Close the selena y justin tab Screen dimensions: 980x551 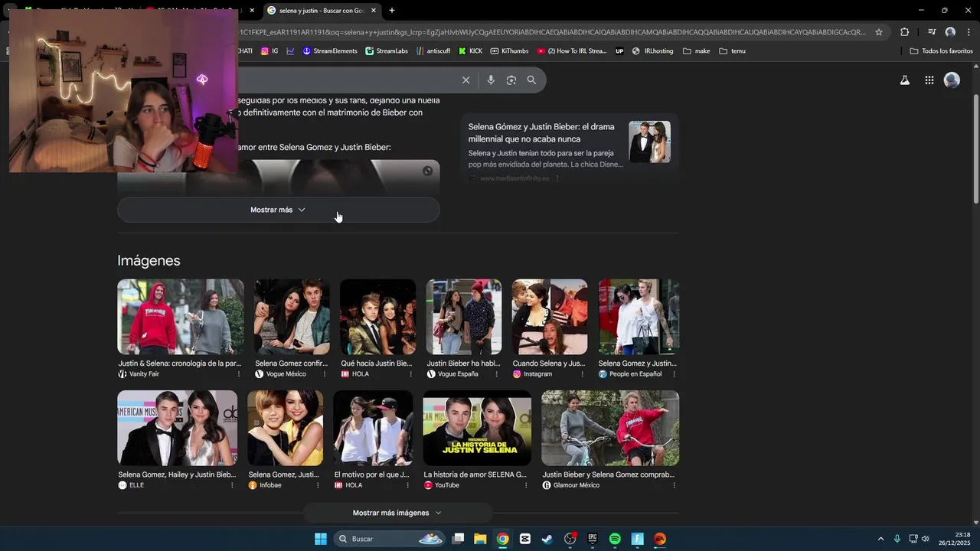click(x=373, y=11)
